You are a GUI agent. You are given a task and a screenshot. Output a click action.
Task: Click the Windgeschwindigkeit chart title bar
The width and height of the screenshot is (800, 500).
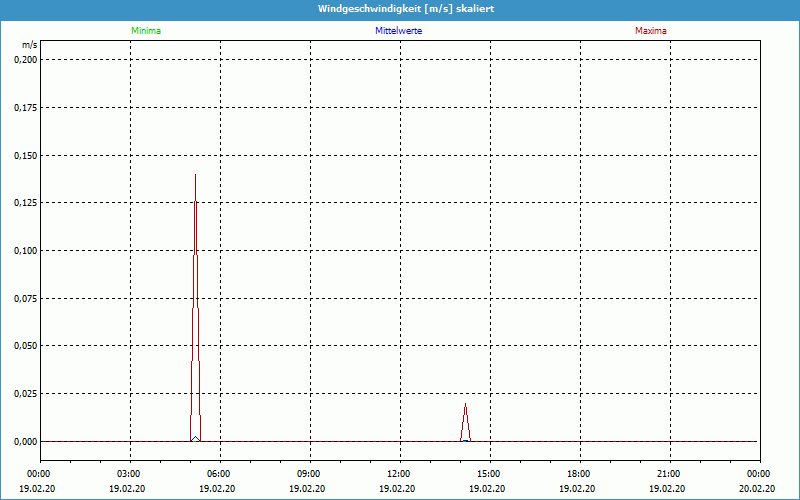coord(400,9)
